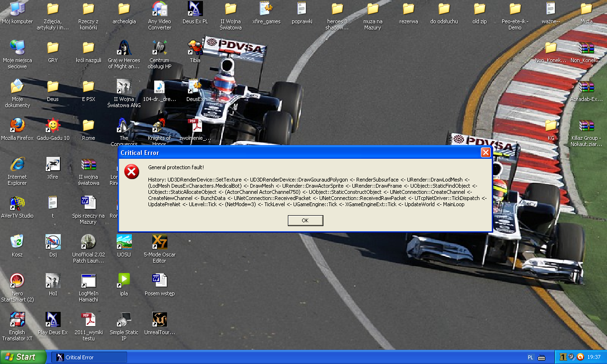Close the Critical Error dialog window

[485, 153]
